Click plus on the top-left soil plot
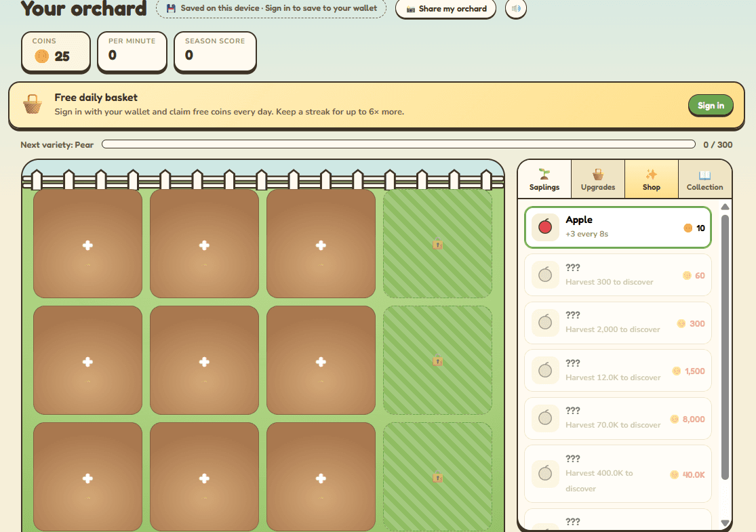Screen dimensions: 756x532 tap(87, 245)
